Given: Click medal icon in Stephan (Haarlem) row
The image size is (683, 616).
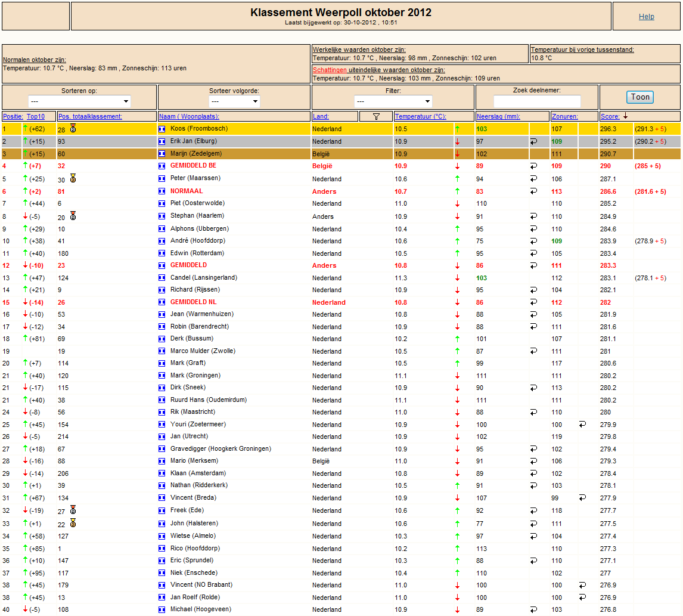Looking at the screenshot, I should 73,215.
